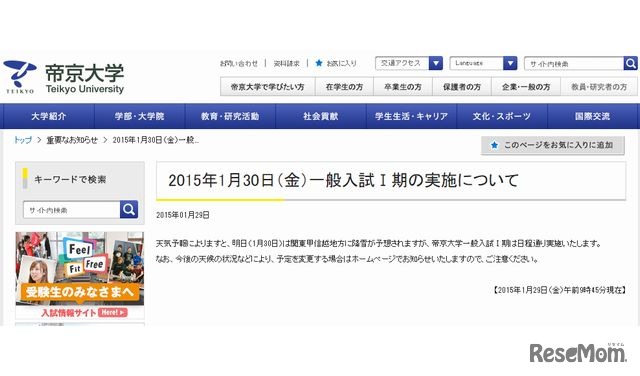Open the お問い合わせ link
The image size is (640, 376).
[239, 63]
